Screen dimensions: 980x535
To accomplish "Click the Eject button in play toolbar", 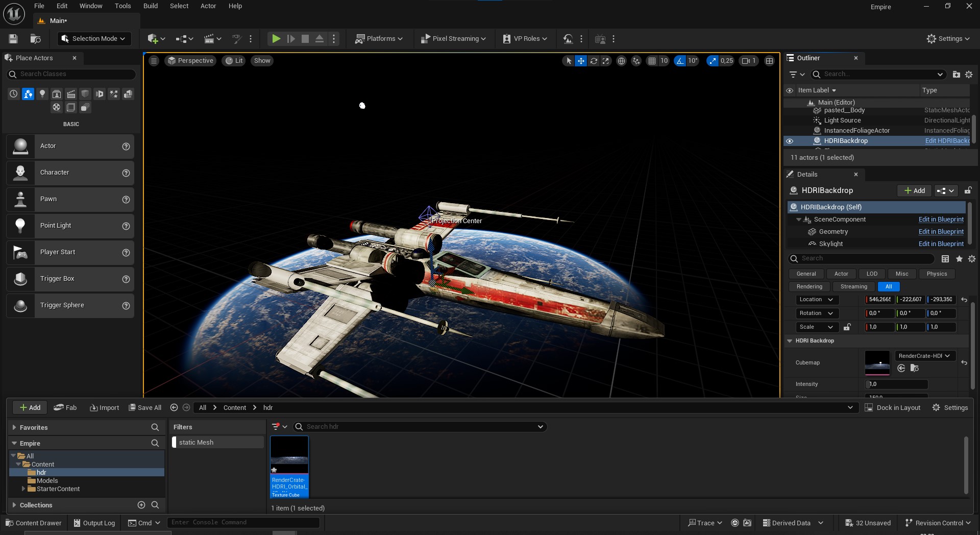I will (320, 39).
